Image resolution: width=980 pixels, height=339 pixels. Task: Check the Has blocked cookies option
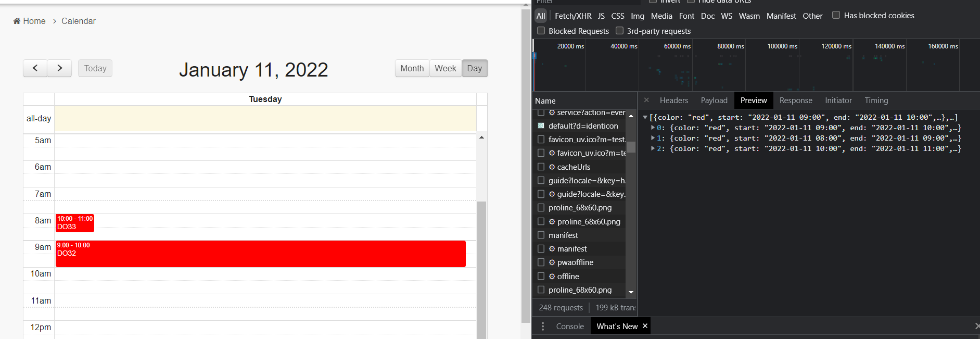[836, 15]
